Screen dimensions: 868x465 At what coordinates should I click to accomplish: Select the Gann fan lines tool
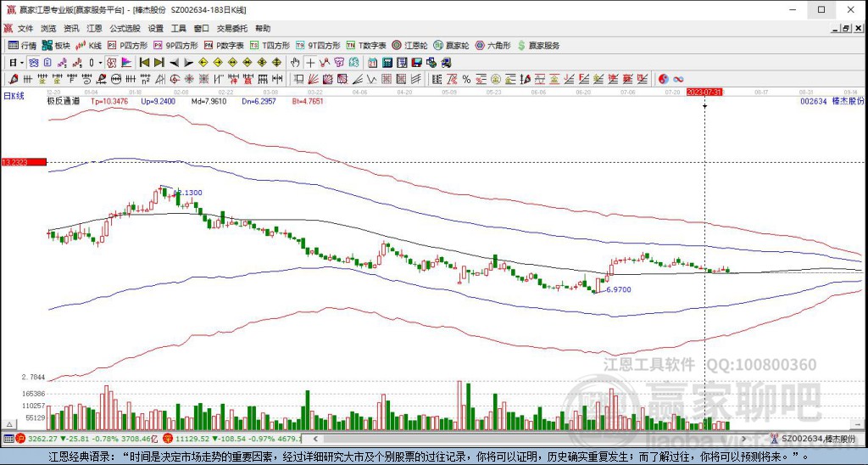313,79
